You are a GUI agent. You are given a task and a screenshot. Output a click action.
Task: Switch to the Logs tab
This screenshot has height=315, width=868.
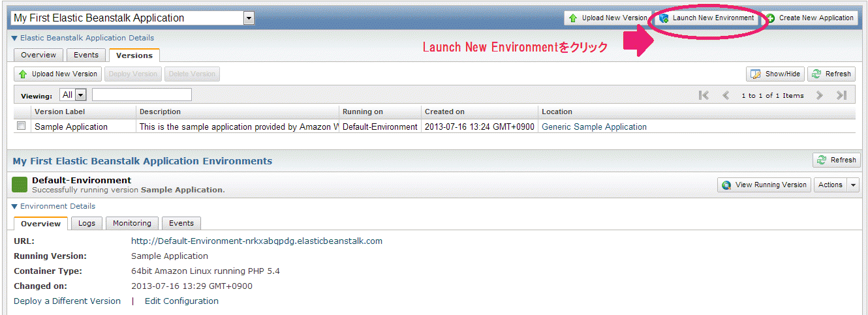87,224
